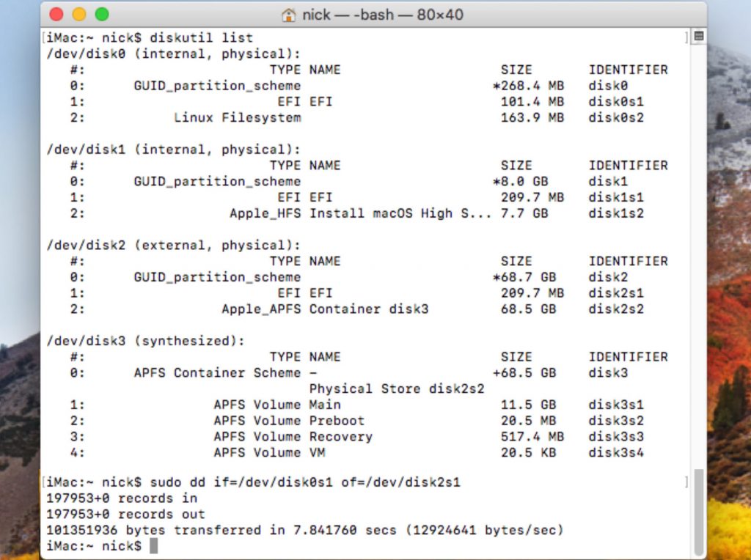
Task: Click the window title 'nick — -bash — 80×40'
Action: point(382,15)
